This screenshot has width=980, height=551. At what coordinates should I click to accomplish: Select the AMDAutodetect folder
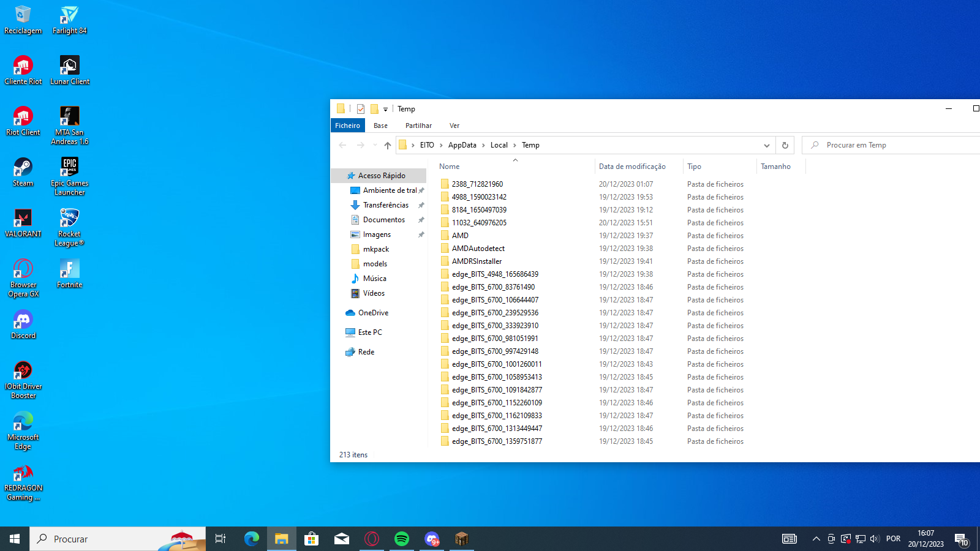point(478,249)
